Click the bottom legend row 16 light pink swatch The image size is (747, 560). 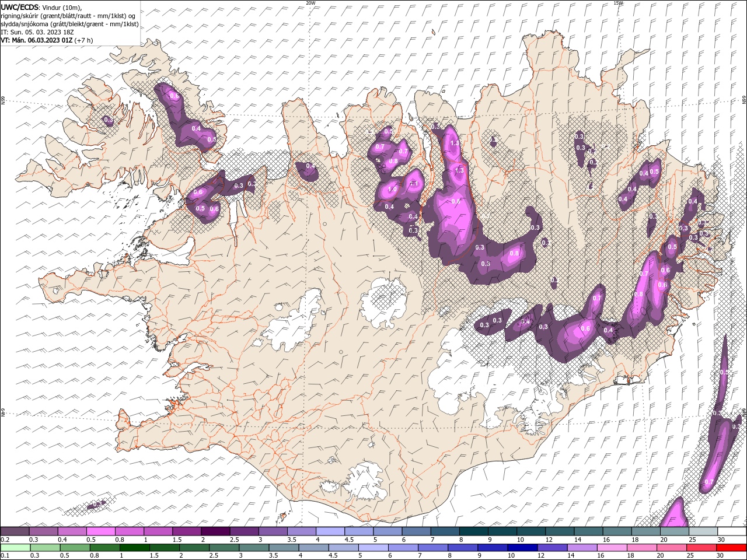click(612, 548)
